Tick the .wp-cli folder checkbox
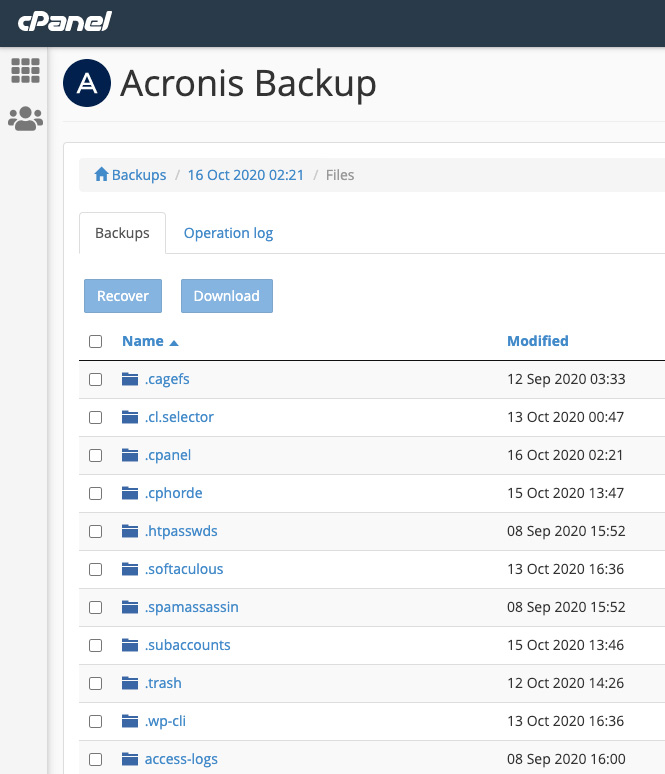Screen dimensions: 665x774 96,721
